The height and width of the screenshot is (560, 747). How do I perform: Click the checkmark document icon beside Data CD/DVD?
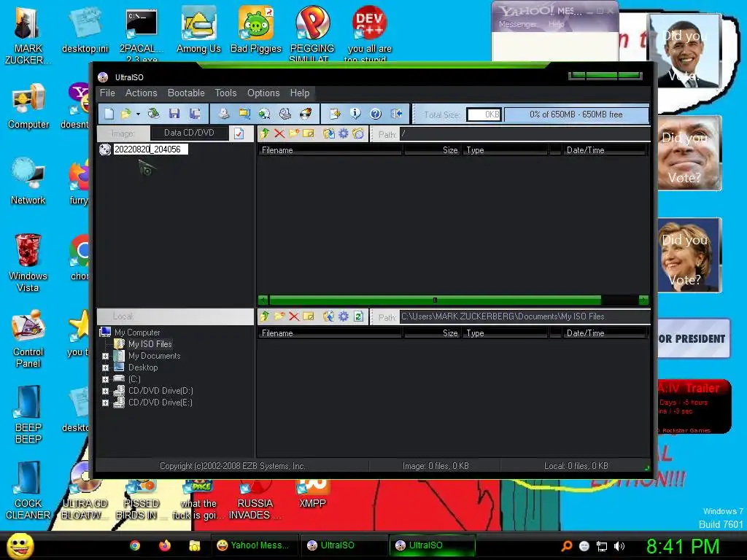(239, 133)
